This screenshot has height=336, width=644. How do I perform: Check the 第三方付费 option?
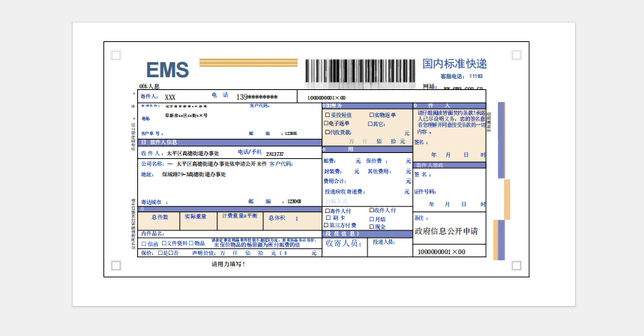326,225
